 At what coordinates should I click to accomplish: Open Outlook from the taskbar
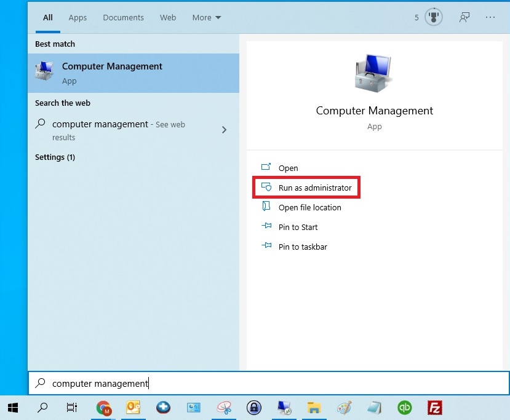click(133, 407)
